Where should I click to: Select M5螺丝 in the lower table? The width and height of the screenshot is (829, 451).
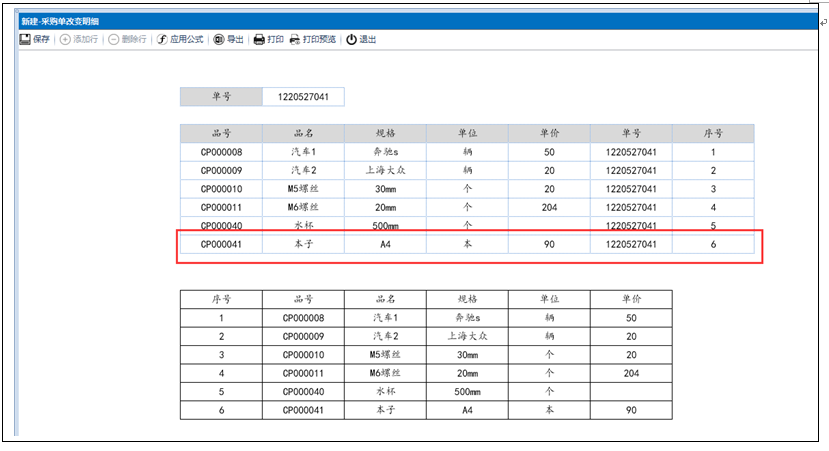click(385, 354)
